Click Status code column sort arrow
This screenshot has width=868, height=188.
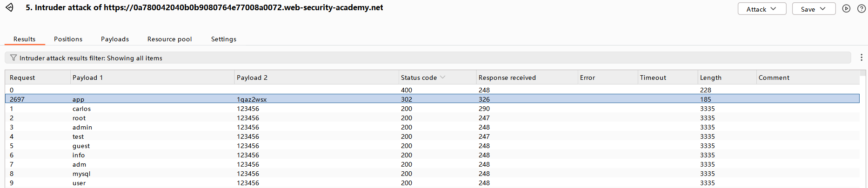(x=442, y=78)
